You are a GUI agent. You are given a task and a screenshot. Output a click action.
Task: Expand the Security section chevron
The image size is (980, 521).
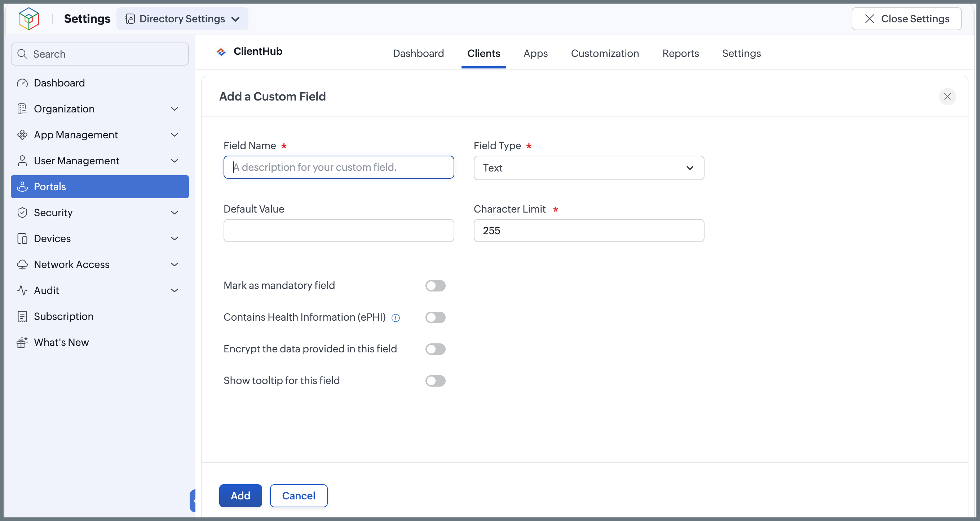pyautogui.click(x=175, y=213)
